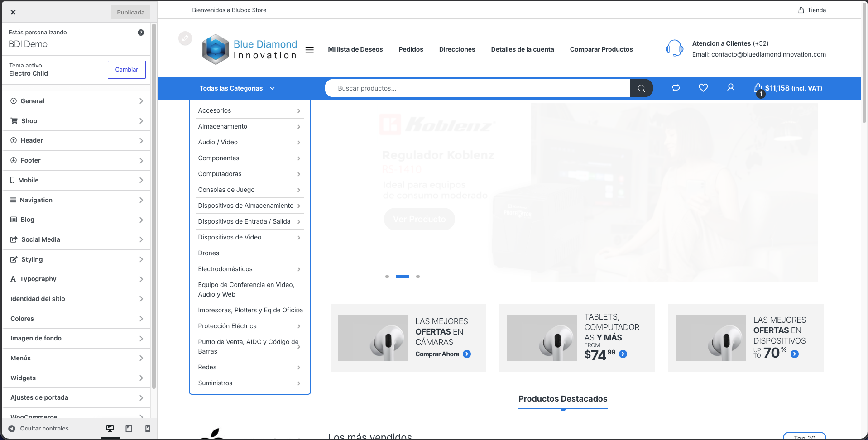This screenshot has height=440, width=868.
Task: Click Comparar Productos nav link
Action: click(601, 49)
